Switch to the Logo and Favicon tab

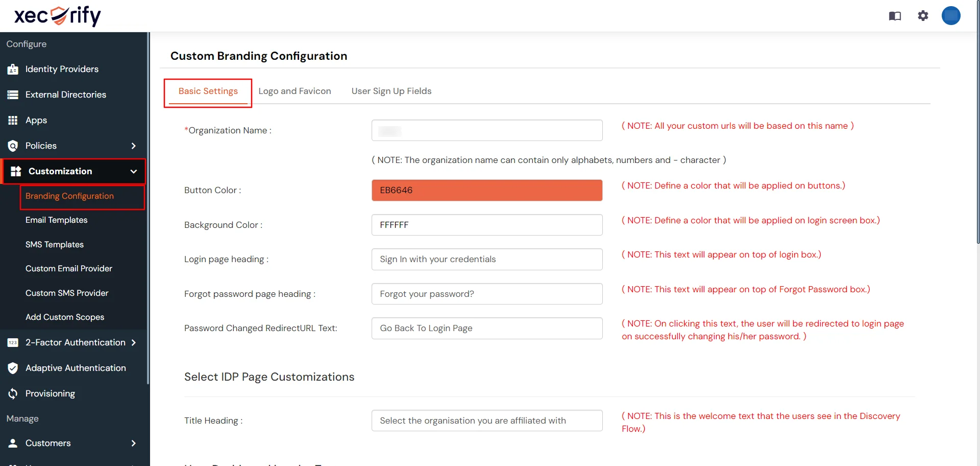[x=295, y=91]
